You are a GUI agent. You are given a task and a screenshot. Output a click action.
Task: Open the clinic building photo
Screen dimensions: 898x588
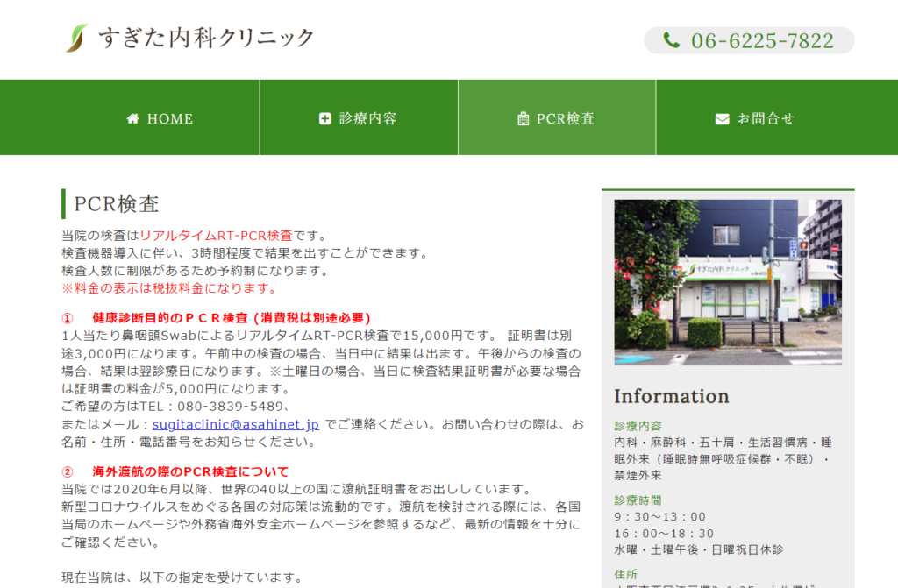pos(727,282)
